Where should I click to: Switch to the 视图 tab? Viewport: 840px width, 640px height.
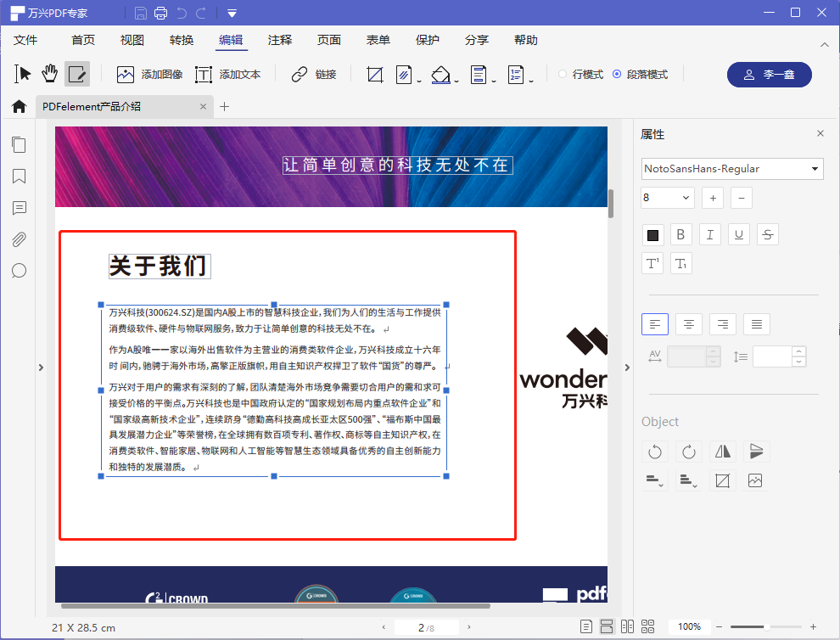(132, 40)
